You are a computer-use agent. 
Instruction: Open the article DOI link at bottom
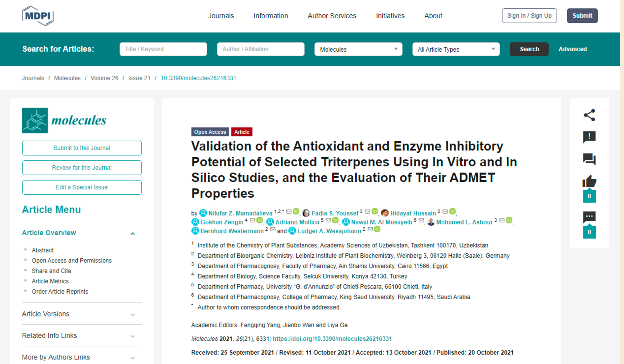(332, 339)
